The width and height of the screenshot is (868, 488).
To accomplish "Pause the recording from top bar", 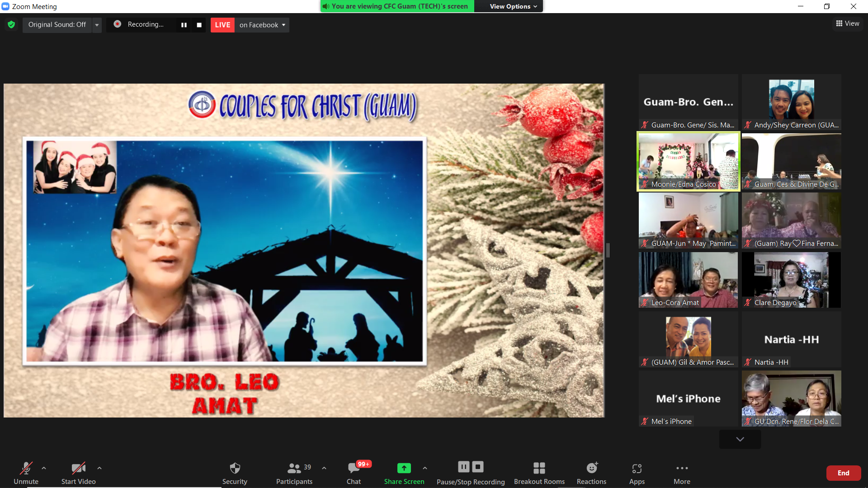I will (184, 25).
